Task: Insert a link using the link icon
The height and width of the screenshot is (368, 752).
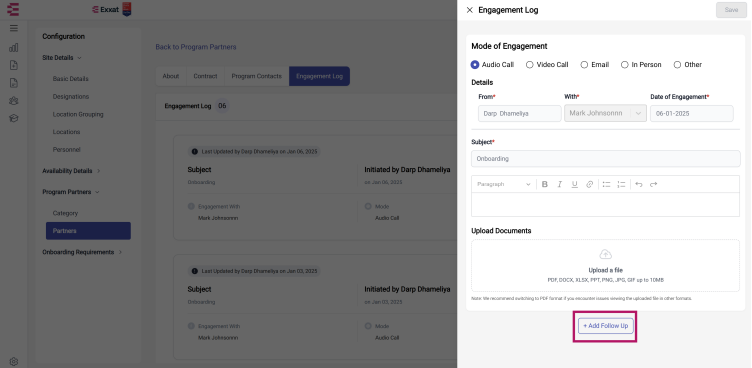Action: (589, 184)
